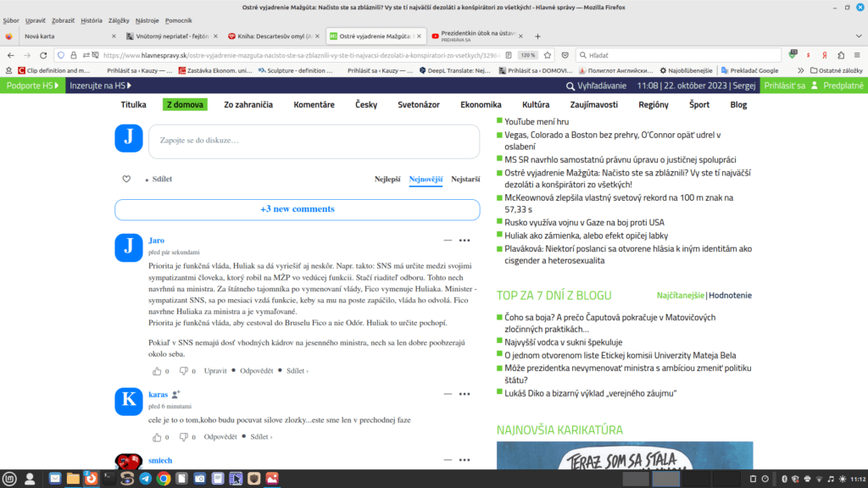Image resolution: width=868 pixels, height=488 pixels.
Task: Click Upraviť to edit Jaro's comment
Action: (x=215, y=371)
